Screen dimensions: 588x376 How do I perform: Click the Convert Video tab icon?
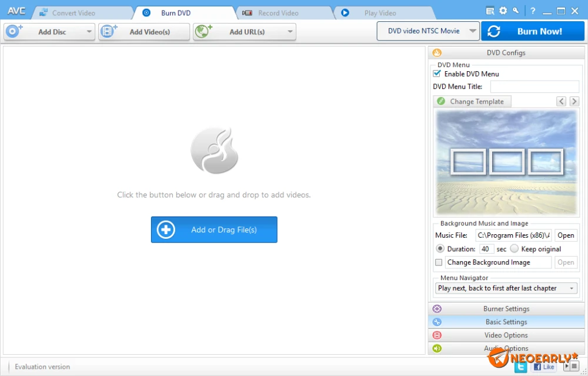pos(44,13)
